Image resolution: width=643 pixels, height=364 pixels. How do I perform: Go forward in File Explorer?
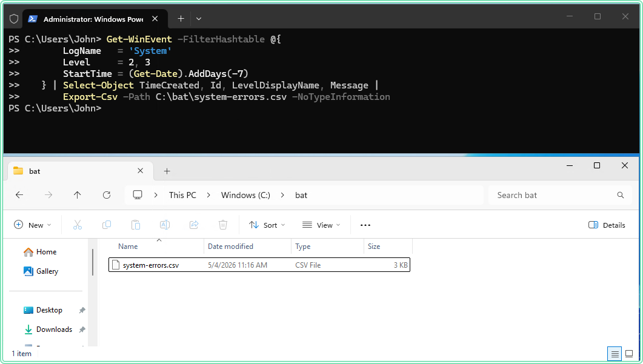point(48,195)
